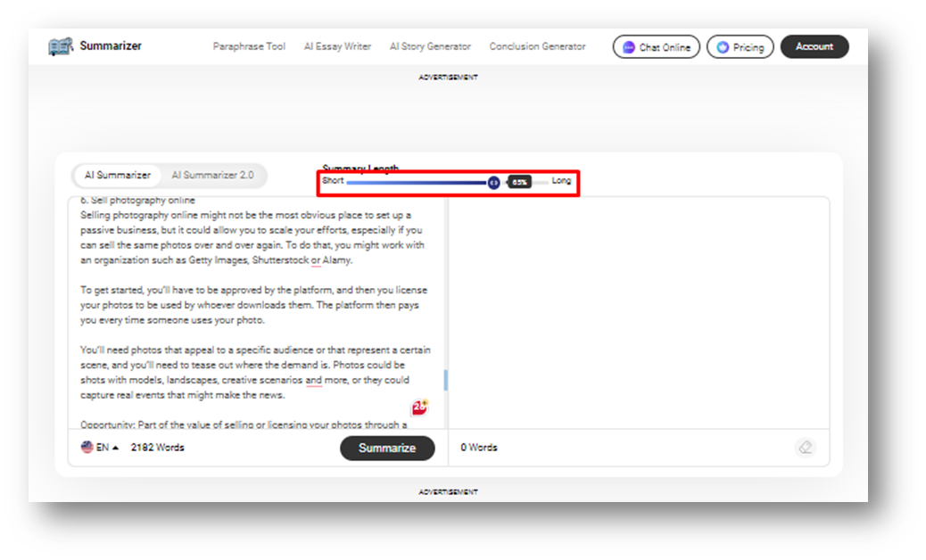This screenshot has height=560, width=926.
Task: Go to the AI Story Generator
Action: click(430, 46)
